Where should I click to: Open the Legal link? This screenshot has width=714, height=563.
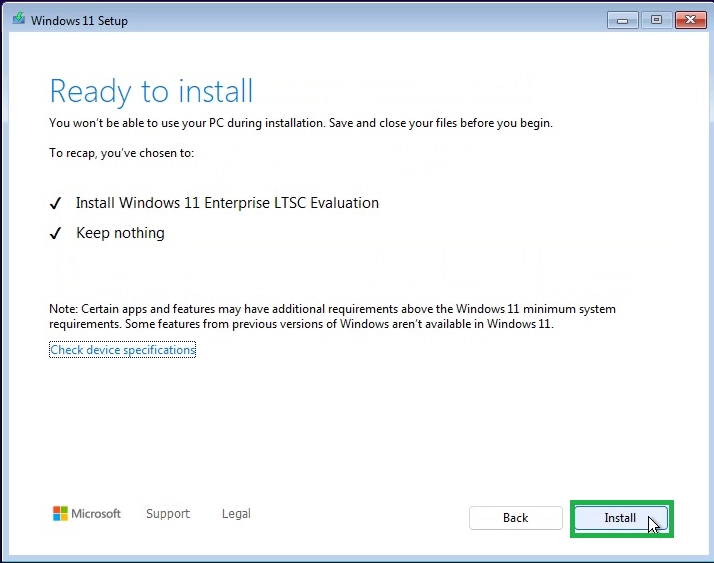(x=236, y=514)
